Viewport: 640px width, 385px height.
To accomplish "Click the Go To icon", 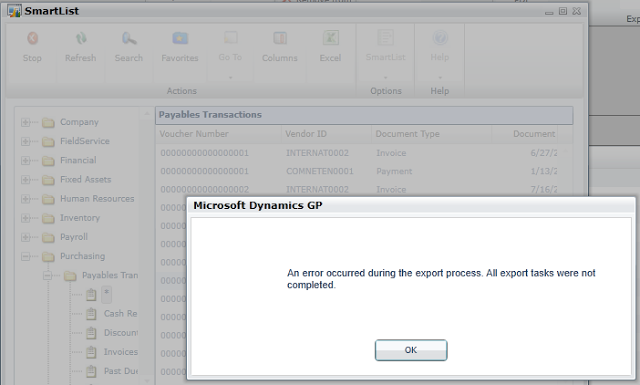I will pos(231,38).
